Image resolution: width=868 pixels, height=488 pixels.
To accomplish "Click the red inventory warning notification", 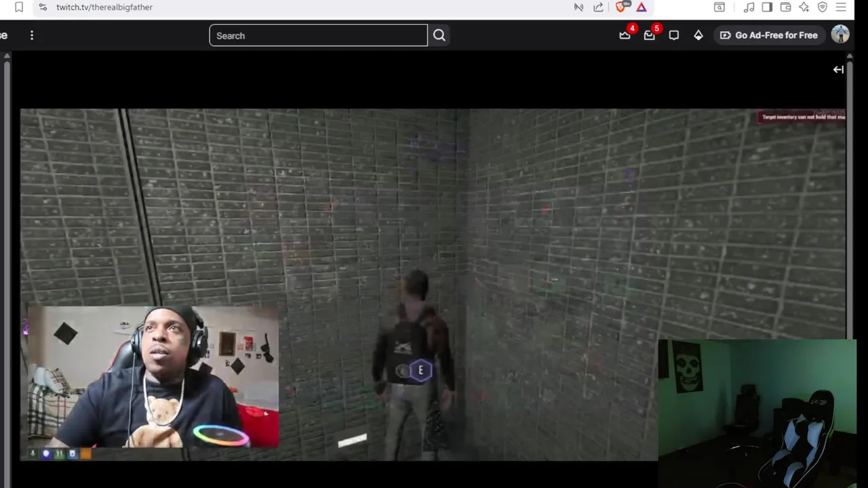I will tap(802, 117).
